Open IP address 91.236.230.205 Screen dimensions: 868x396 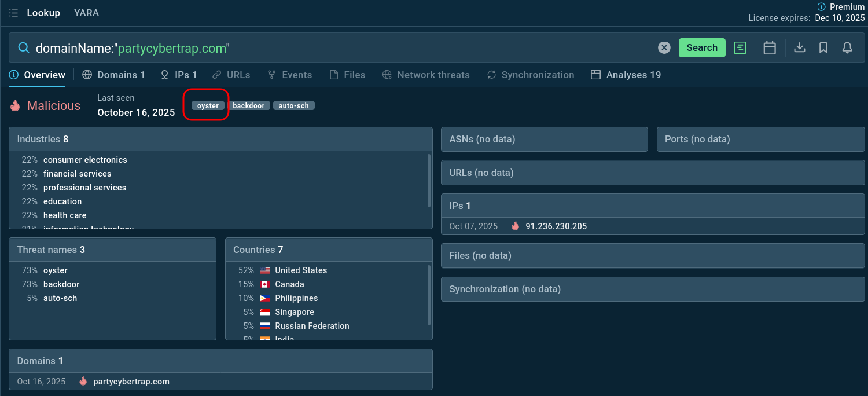556,226
